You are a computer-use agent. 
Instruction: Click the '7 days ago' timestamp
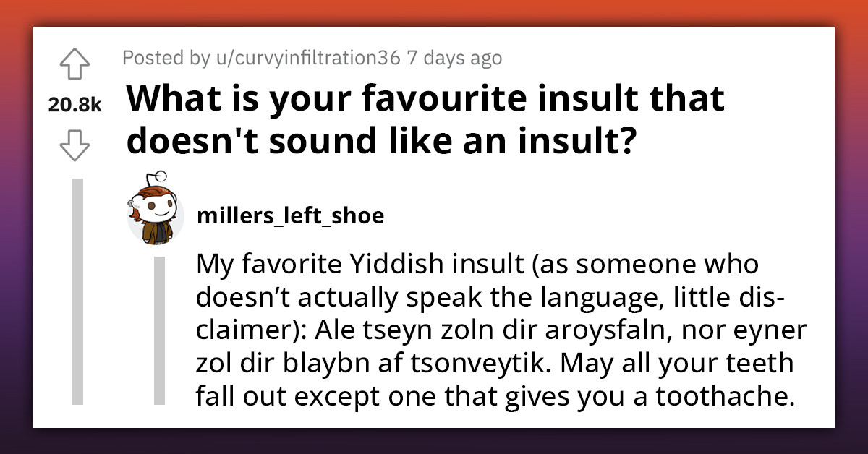[x=454, y=57]
